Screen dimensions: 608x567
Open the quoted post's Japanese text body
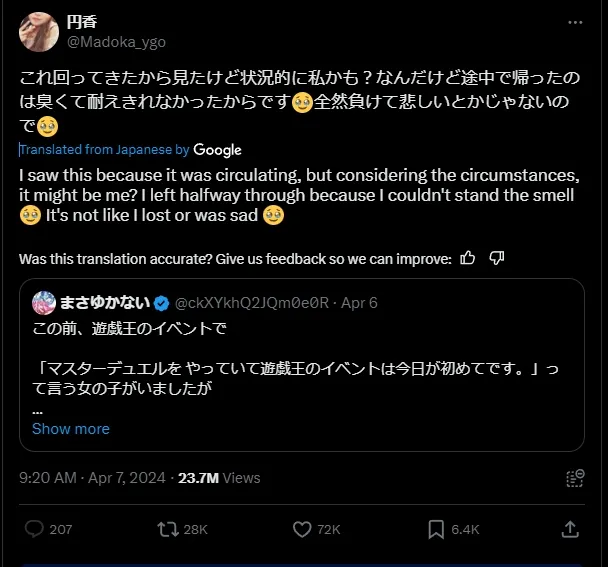pos(300,370)
